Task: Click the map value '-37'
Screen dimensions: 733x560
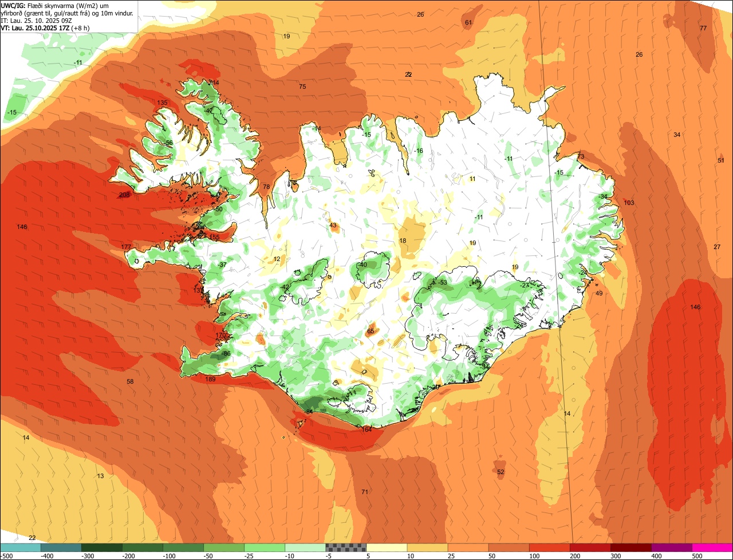Action: (222, 265)
